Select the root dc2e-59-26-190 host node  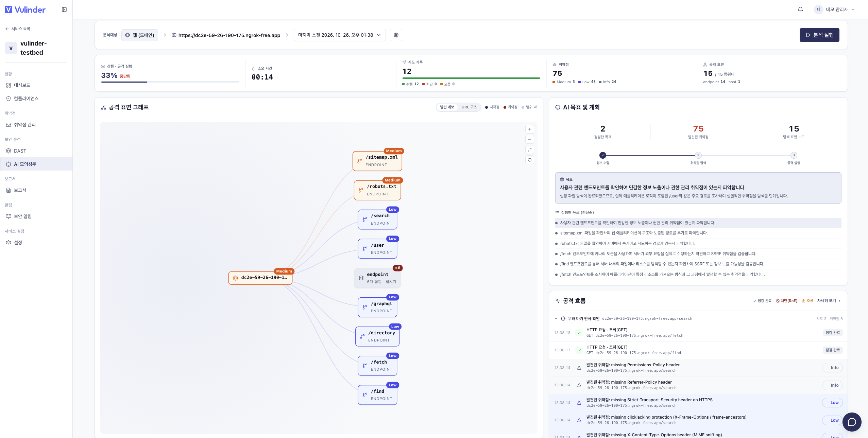(260, 278)
